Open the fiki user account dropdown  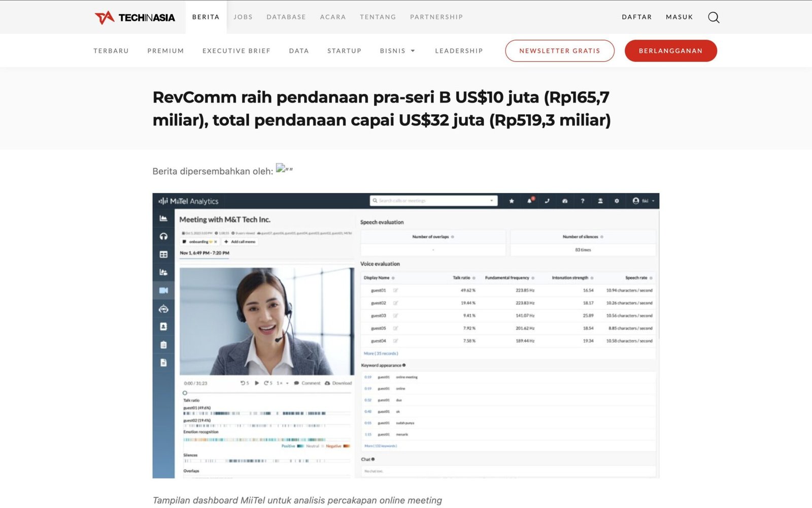point(643,201)
